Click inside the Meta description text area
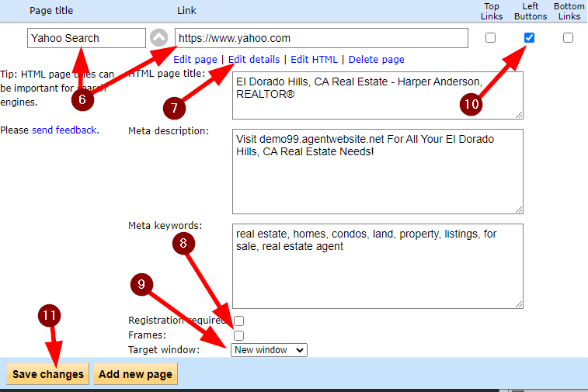Screen dimensions: 588x392 (x=377, y=171)
